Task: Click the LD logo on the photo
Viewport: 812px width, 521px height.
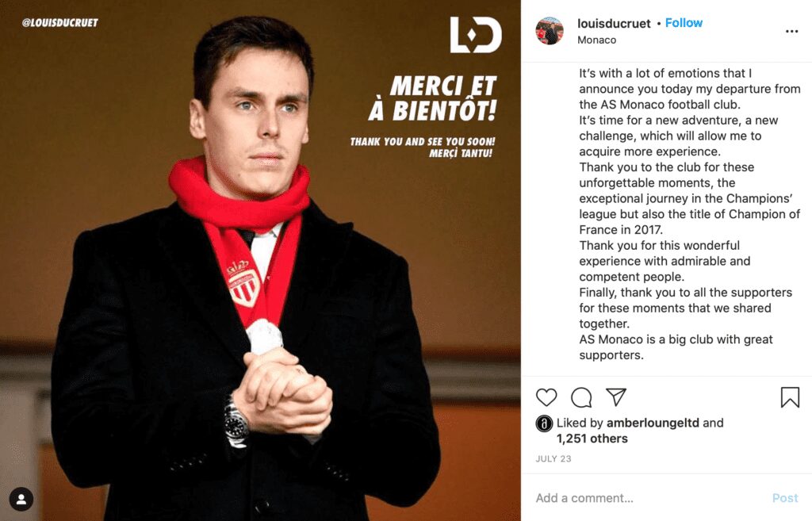Action: pos(476,35)
